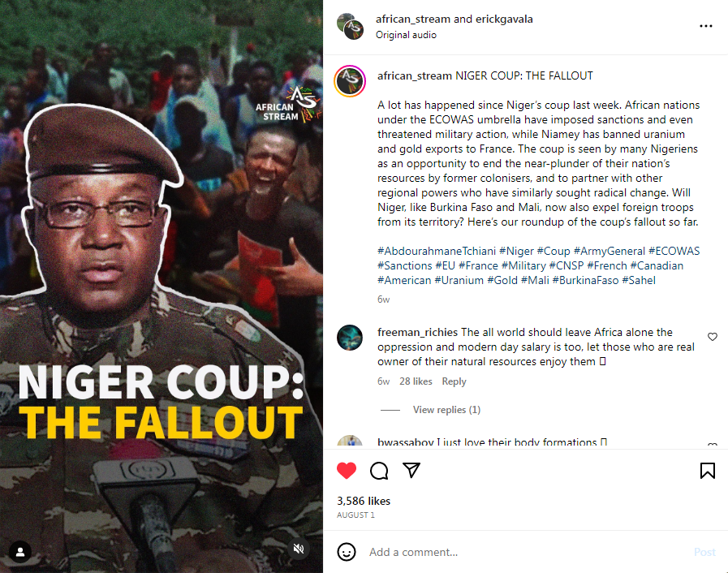View 28 likes on the comment
Screen dimensions: 728x573
coord(416,381)
